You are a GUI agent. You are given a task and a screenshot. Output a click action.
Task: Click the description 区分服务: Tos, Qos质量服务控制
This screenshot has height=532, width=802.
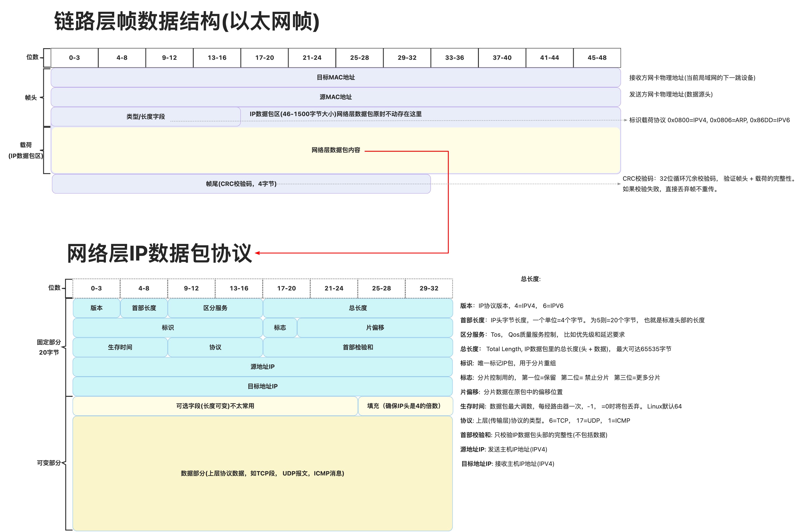tap(542, 335)
